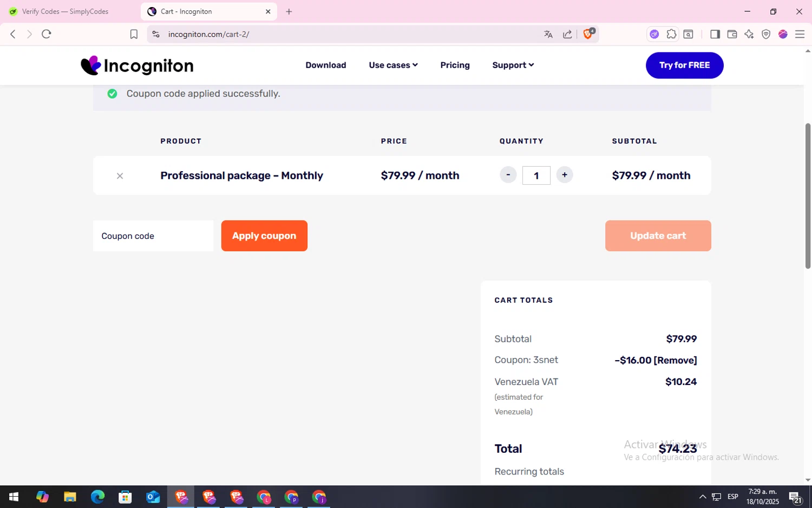The image size is (812, 508).
Task: Open the clock showing 7:29 a. m.
Action: coord(763,497)
